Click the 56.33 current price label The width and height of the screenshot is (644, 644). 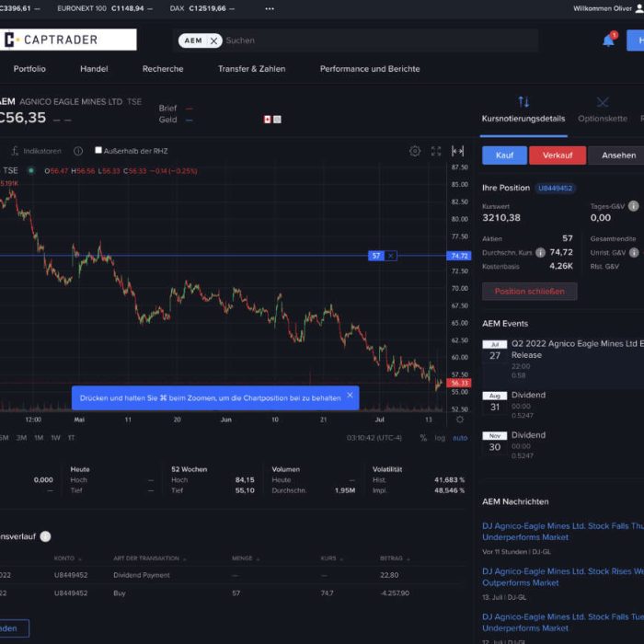[x=459, y=384]
